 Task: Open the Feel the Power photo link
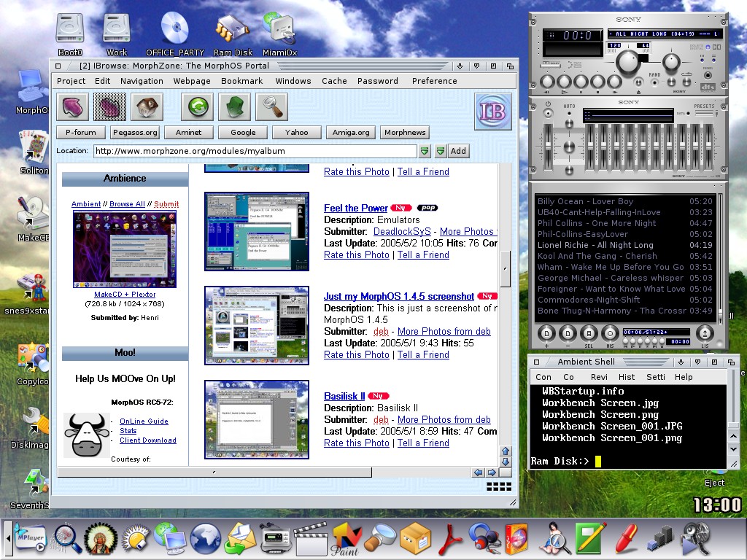pyautogui.click(x=355, y=208)
